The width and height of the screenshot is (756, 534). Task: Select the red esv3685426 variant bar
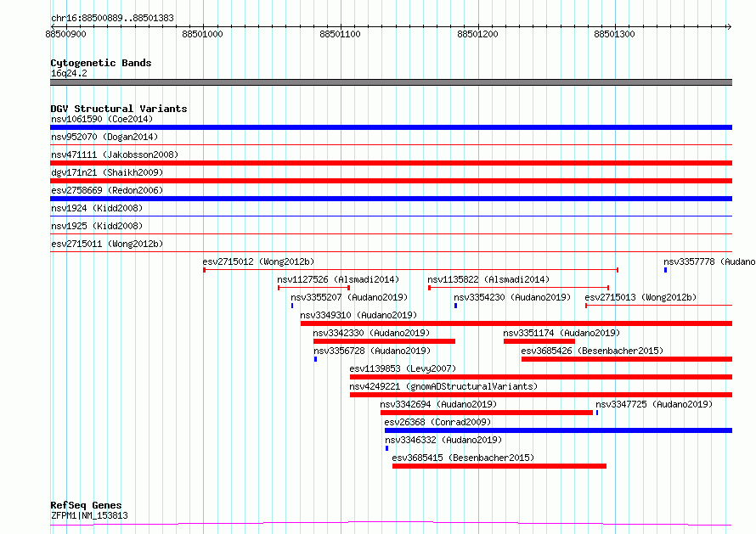tap(627, 359)
